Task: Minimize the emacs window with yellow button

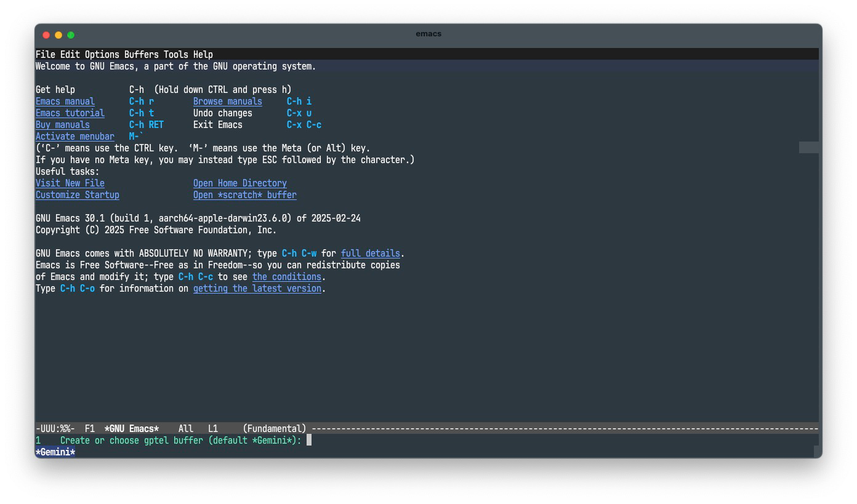Action: click(58, 35)
